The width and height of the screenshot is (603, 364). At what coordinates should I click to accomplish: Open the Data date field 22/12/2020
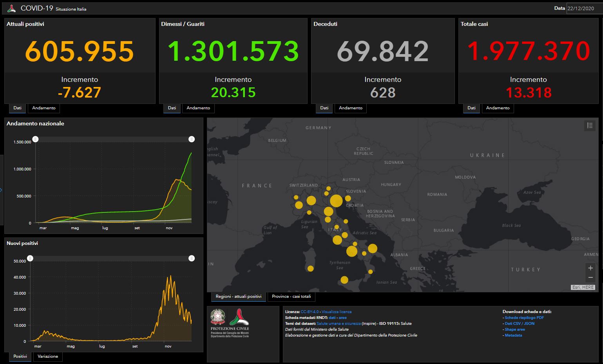click(x=584, y=8)
